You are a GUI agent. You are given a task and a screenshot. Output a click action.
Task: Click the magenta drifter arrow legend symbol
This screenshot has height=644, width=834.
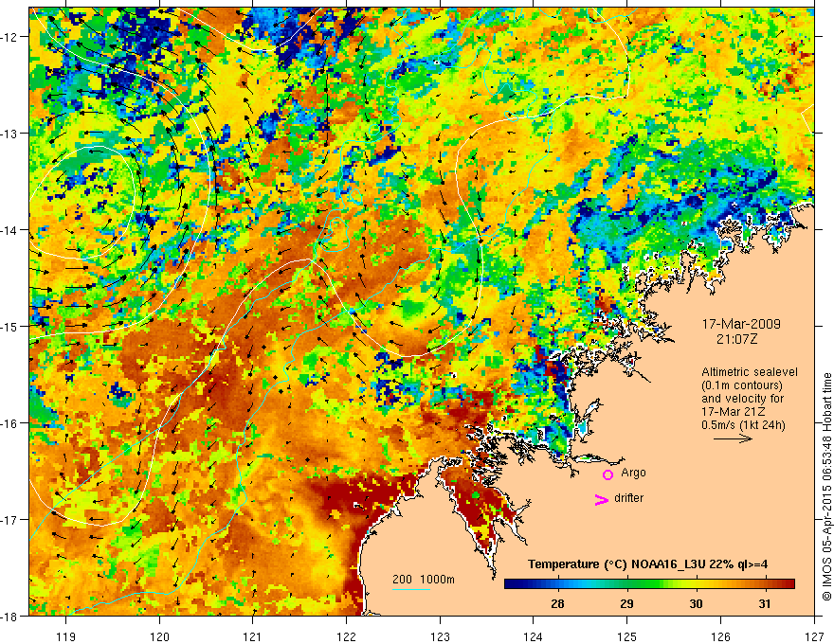tap(601, 499)
